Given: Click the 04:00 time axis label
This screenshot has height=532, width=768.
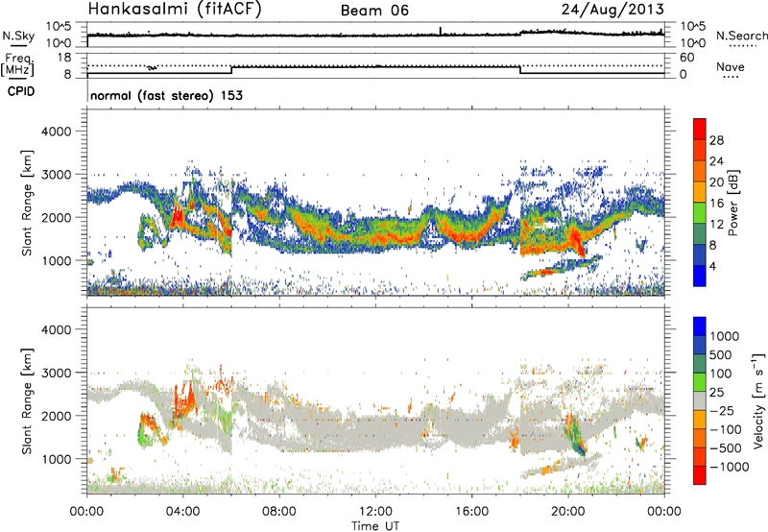Looking at the screenshot, I should click(x=182, y=512).
